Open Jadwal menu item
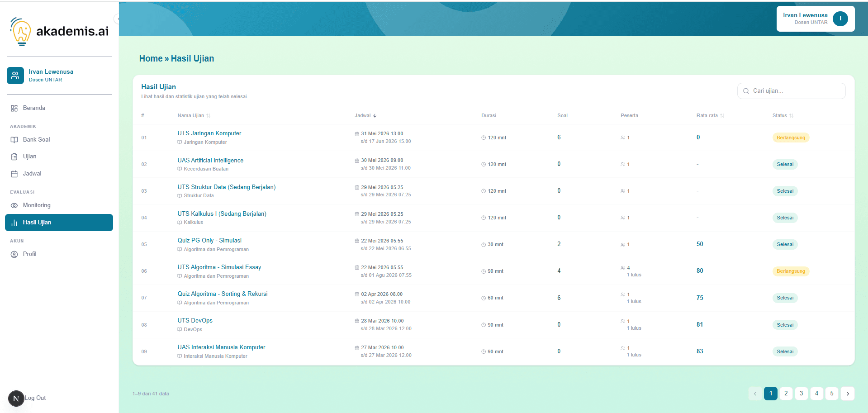 pos(59,174)
